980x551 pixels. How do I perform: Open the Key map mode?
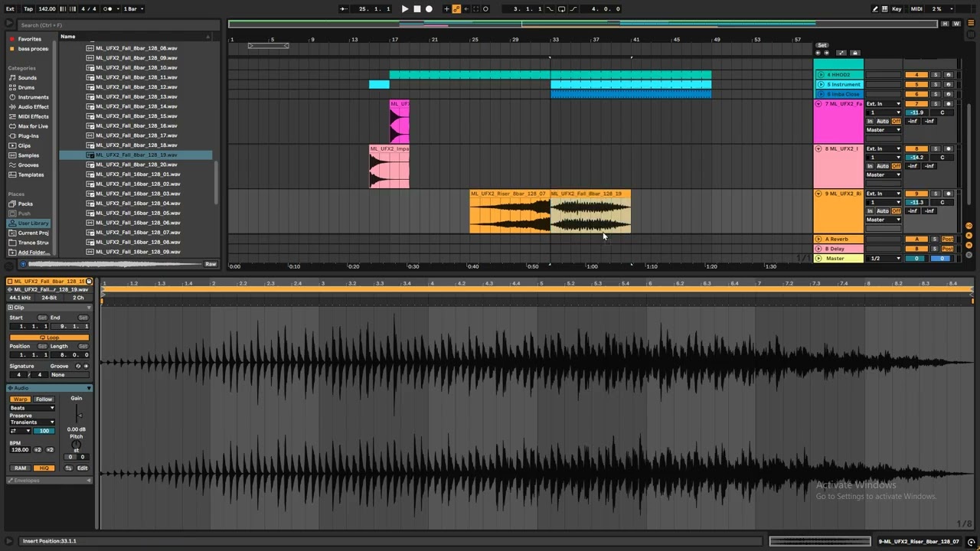pos(897,9)
